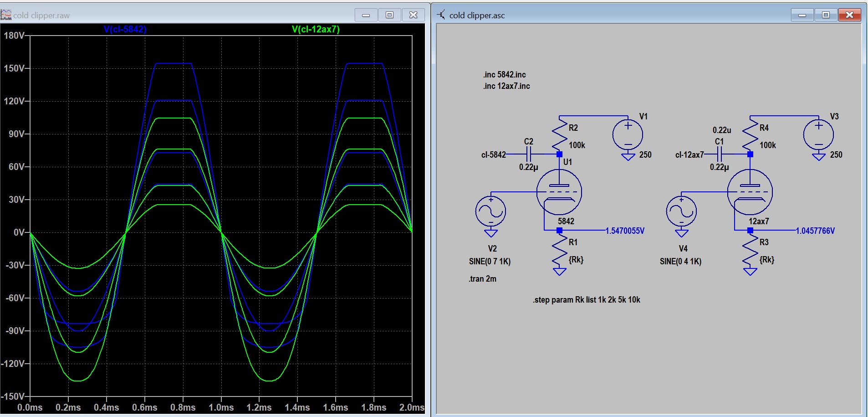The height and width of the screenshot is (417, 868).
Task: Maximize the cold clipper.asc window
Action: pos(826,15)
